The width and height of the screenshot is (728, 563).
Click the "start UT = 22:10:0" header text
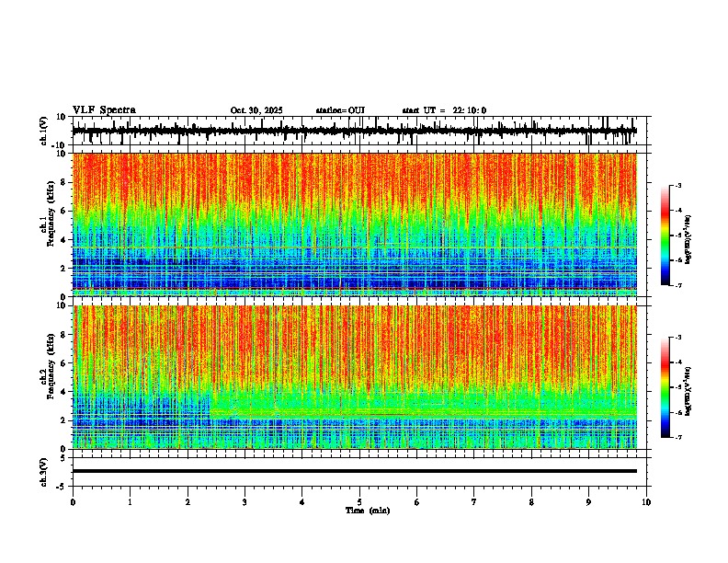tap(444, 110)
